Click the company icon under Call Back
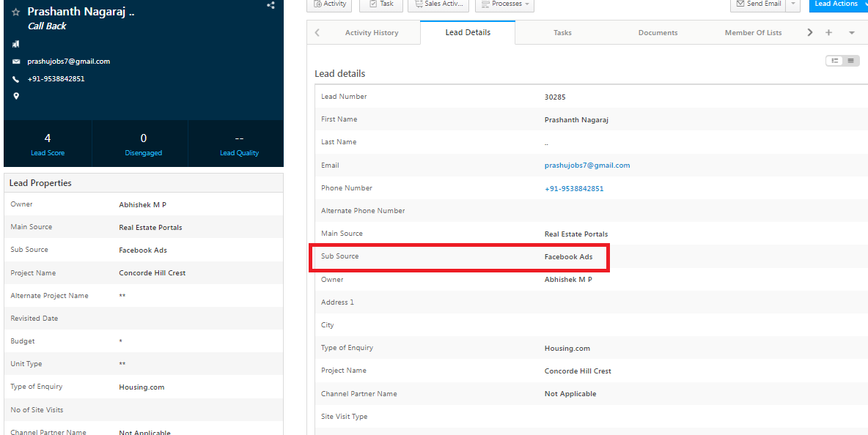The image size is (868, 435). point(16,44)
